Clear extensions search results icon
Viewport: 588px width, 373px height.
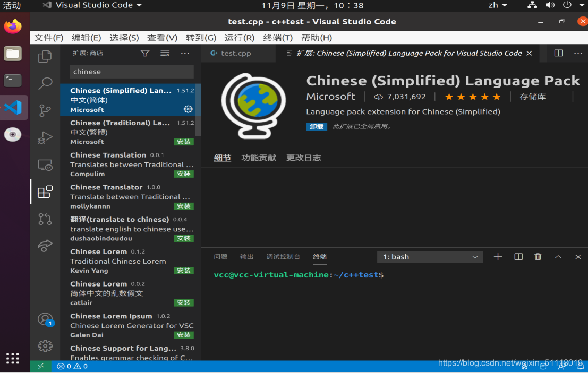(165, 53)
